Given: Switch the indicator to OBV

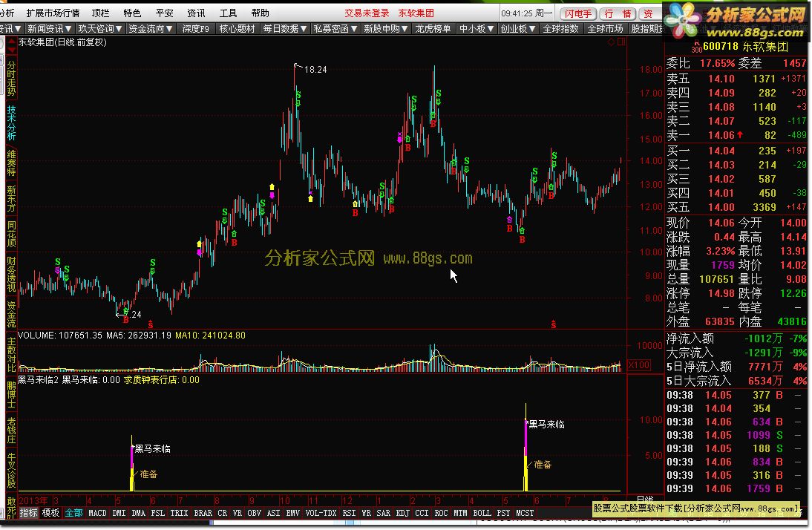Looking at the screenshot, I should tap(254, 513).
